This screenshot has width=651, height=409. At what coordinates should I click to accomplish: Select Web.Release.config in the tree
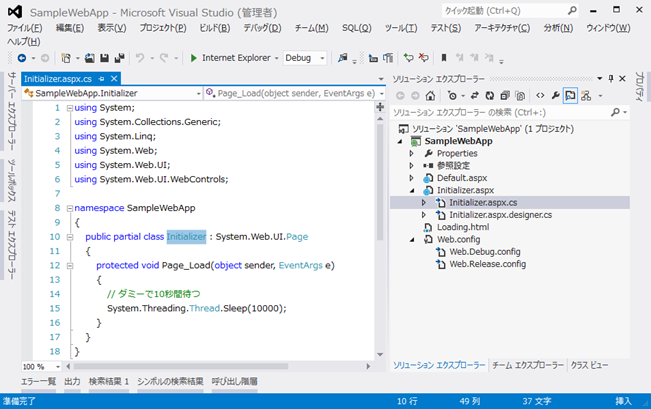[x=487, y=264]
